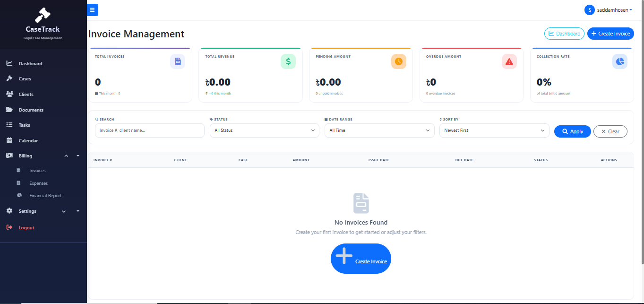Click the small caret beside Billing chevron
Viewport: 644px width, 304px height.
pyautogui.click(x=78, y=156)
